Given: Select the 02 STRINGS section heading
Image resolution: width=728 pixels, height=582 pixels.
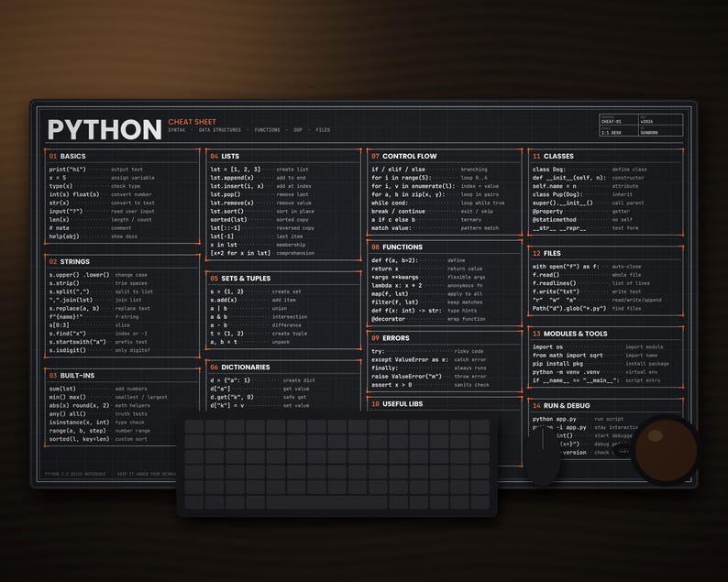Looking at the screenshot, I should tap(69, 261).
